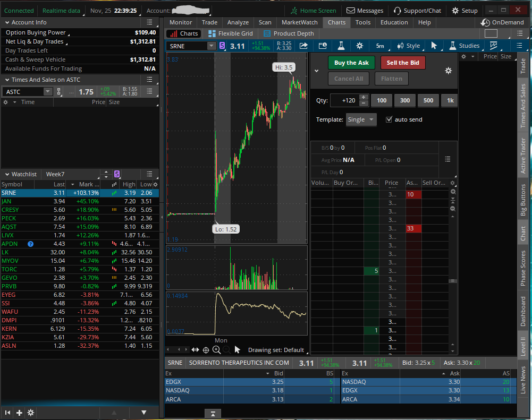This screenshot has width=532, height=420.
Task: Open chart toolbar list menu icon
Action: coord(519,46)
